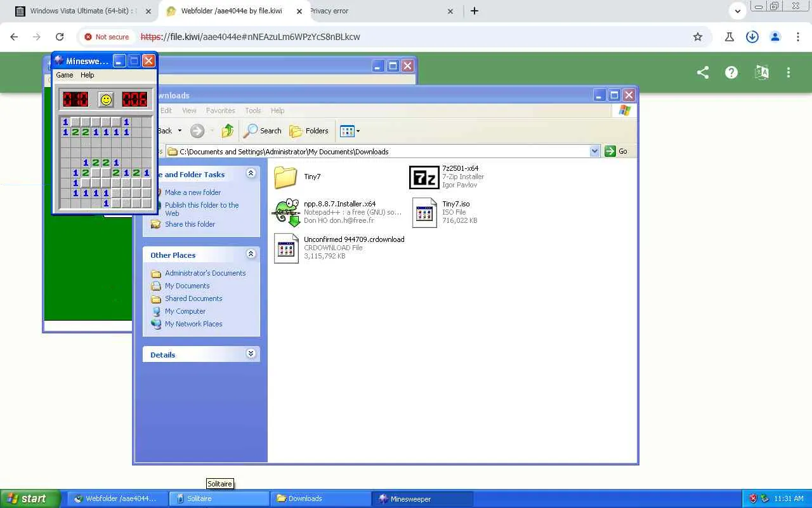
Task: Switch to Windows Vista Ultimate browser tab
Action: 82,11
